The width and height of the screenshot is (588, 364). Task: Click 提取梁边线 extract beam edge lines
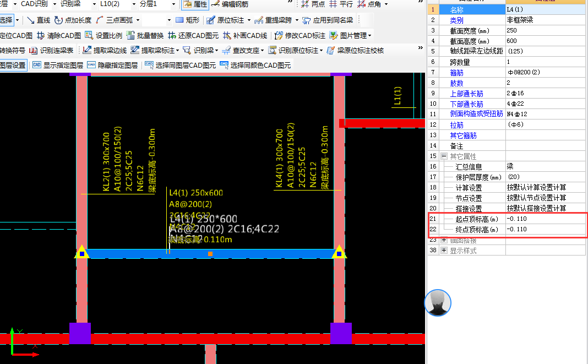coord(105,50)
